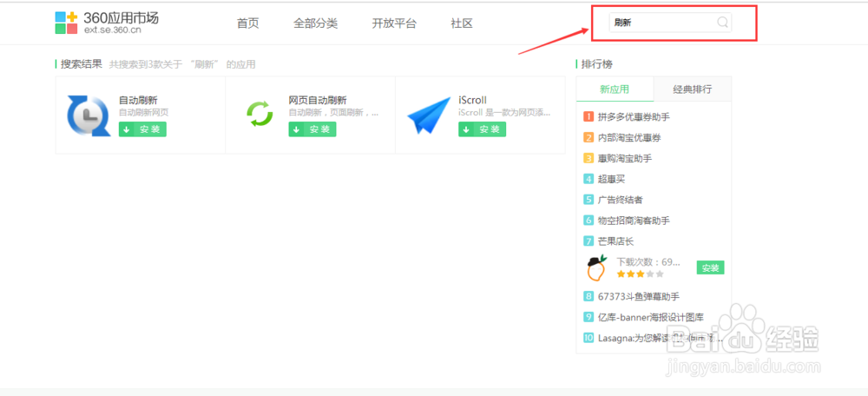868x396 pixels.
Task: Click the 360应用市场 site title text
Action: coord(122,17)
